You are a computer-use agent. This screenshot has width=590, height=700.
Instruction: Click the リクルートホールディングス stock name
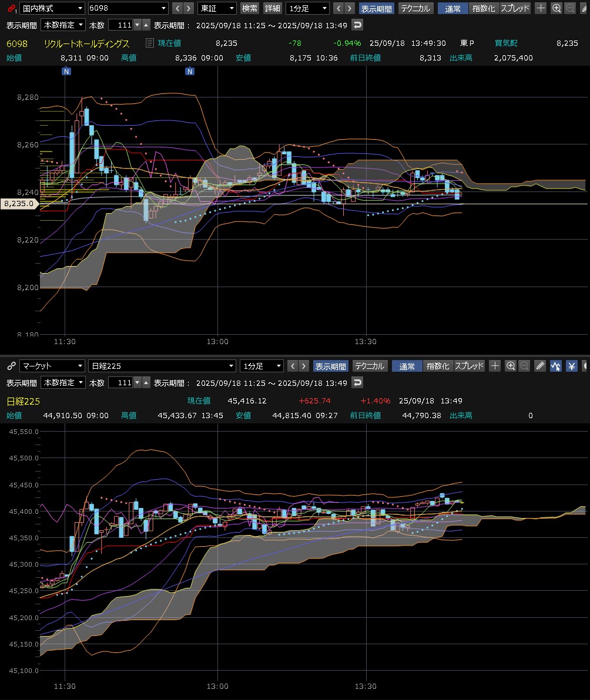(x=86, y=43)
